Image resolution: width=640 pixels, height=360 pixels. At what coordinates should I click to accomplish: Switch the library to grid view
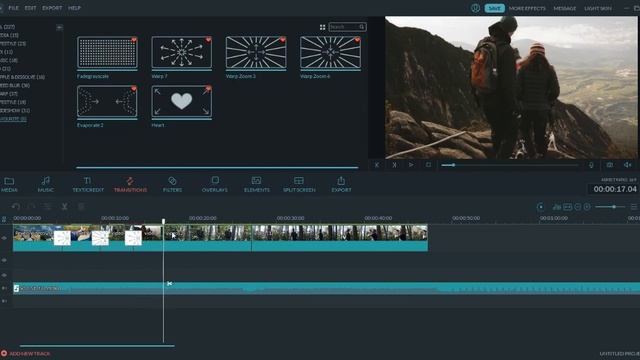(322, 27)
